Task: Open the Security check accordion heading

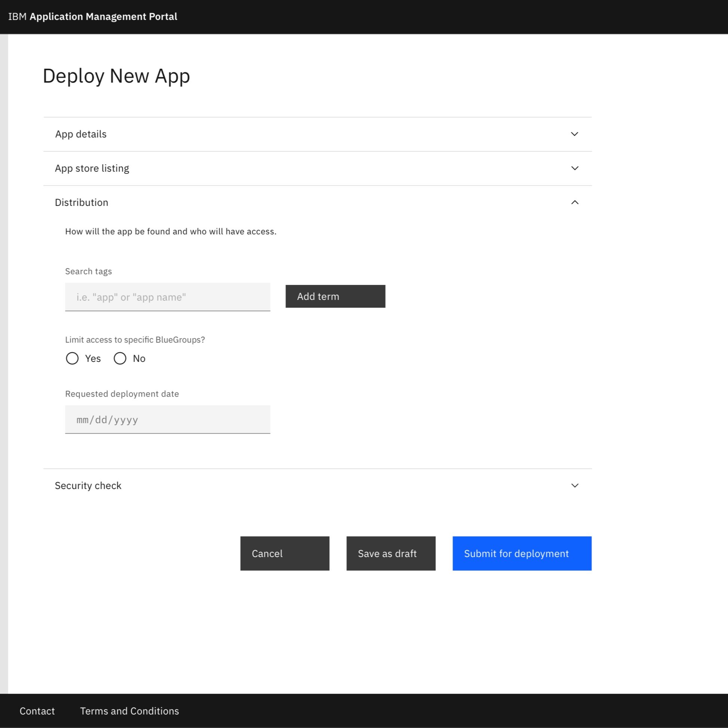Action: 318,485
